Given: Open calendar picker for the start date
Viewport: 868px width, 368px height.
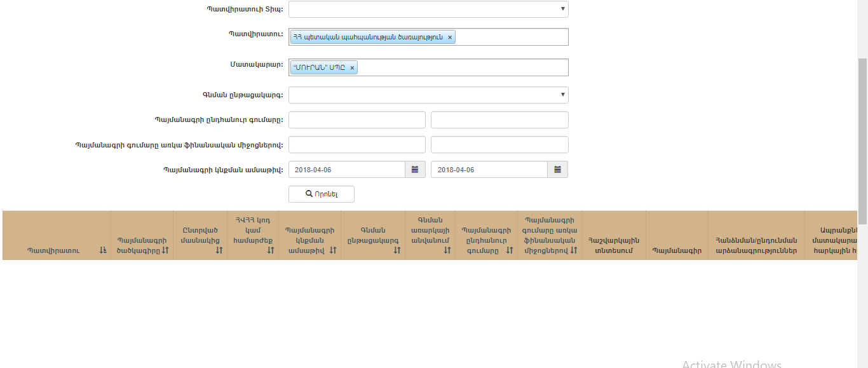Looking at the screenshot, I should pos(415,170).
